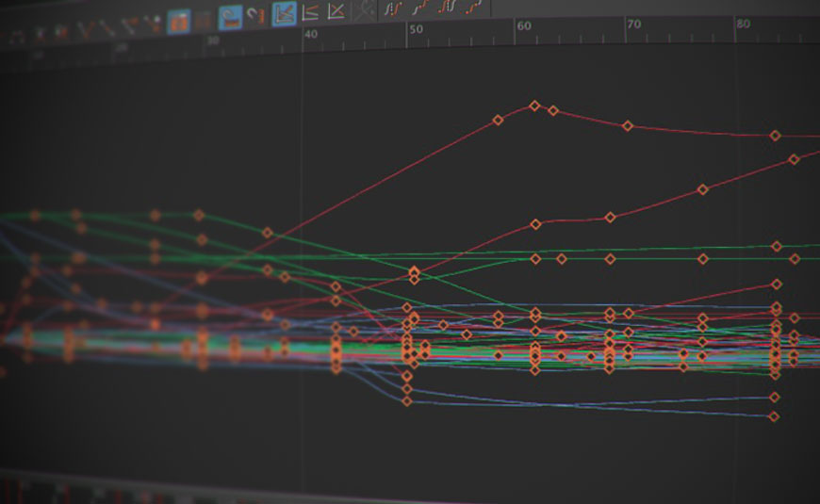Select the key just right of the red peak
The image size is (820, 504).
[553, 111]
